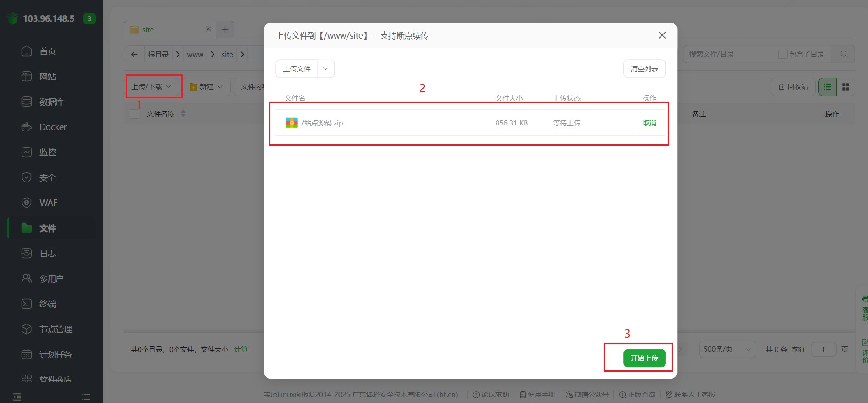868x403 pixels.
Task: Close the upload dialog
Action: (x=662, y=35)
